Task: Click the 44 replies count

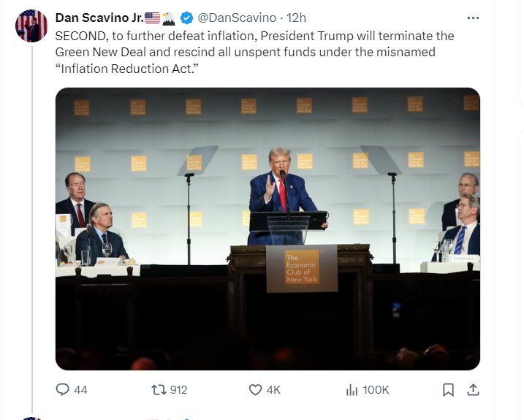Action: 80,390
